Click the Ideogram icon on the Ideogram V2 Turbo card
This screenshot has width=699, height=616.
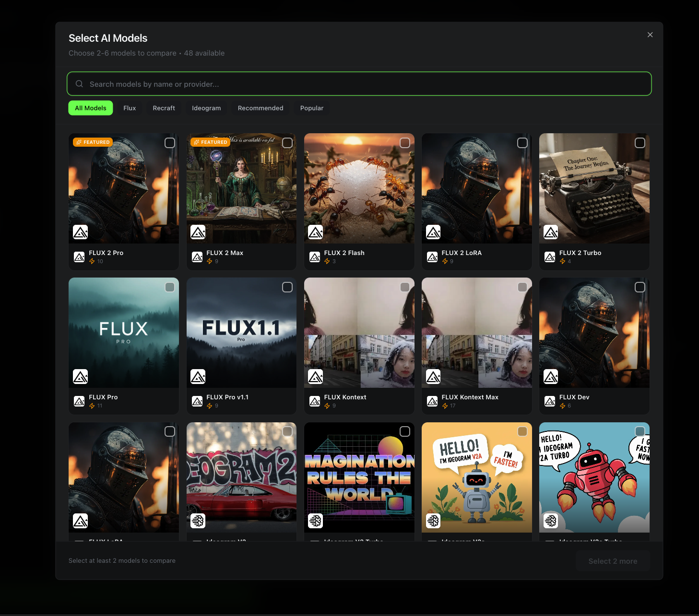pyautogui.click(x=315, y=521)
